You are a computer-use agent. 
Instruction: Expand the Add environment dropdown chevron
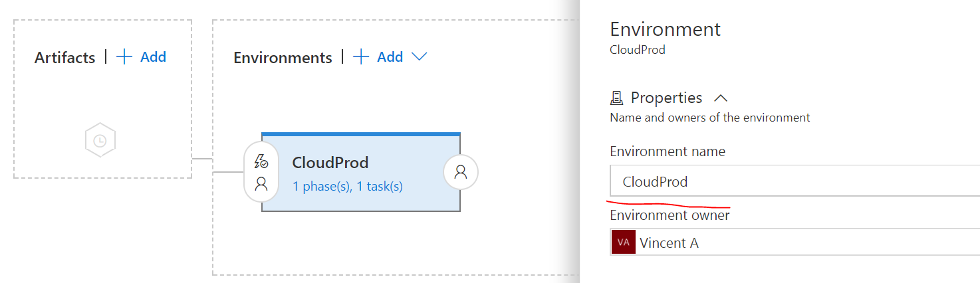(419, 57)
